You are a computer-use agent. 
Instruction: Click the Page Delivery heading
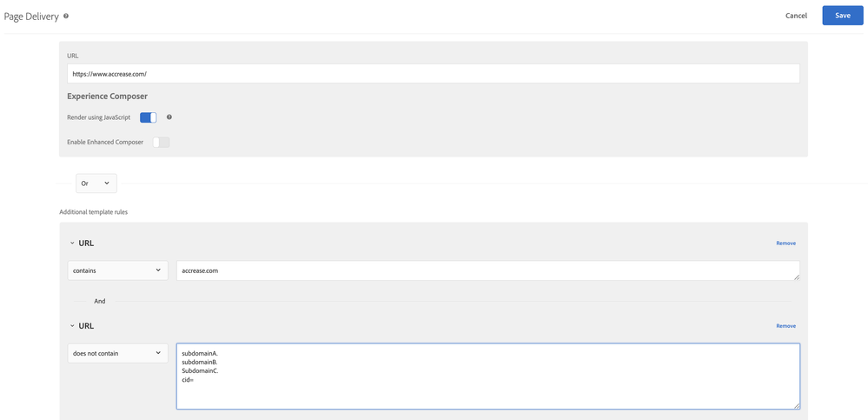pyautogui.click(x=31, y=16)
